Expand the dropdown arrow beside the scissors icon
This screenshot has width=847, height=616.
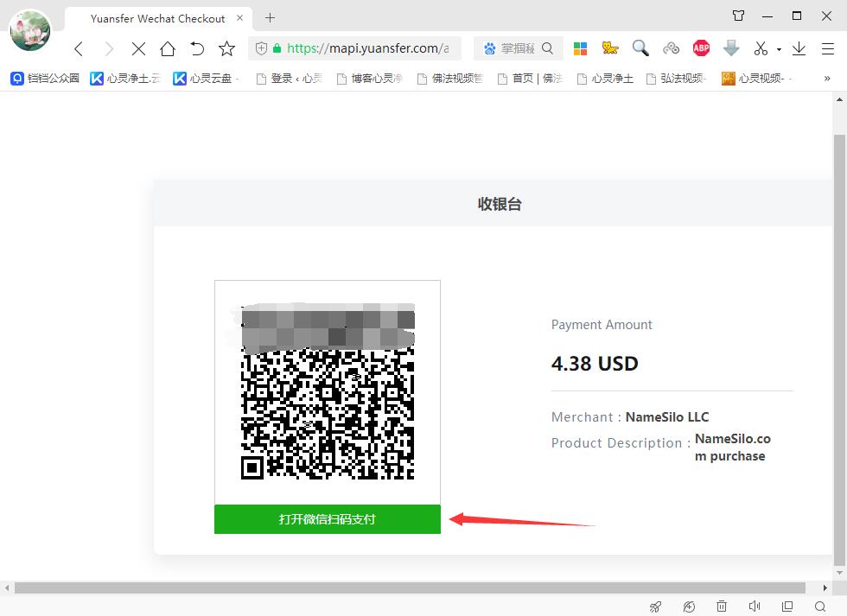779,49
